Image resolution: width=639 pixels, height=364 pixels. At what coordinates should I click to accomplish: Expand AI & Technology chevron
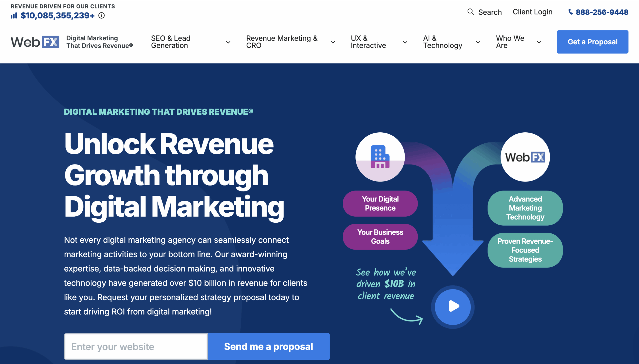[x=478, y=42]
